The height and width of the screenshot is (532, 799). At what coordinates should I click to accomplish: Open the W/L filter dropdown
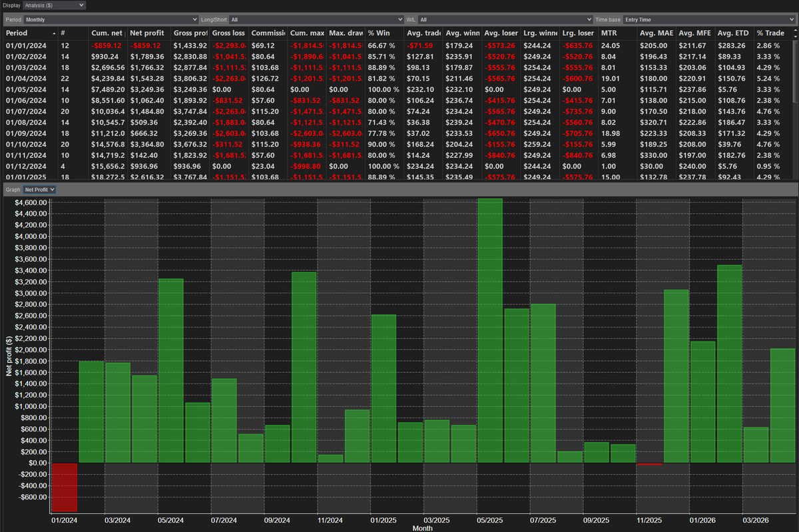click(505, 20)
